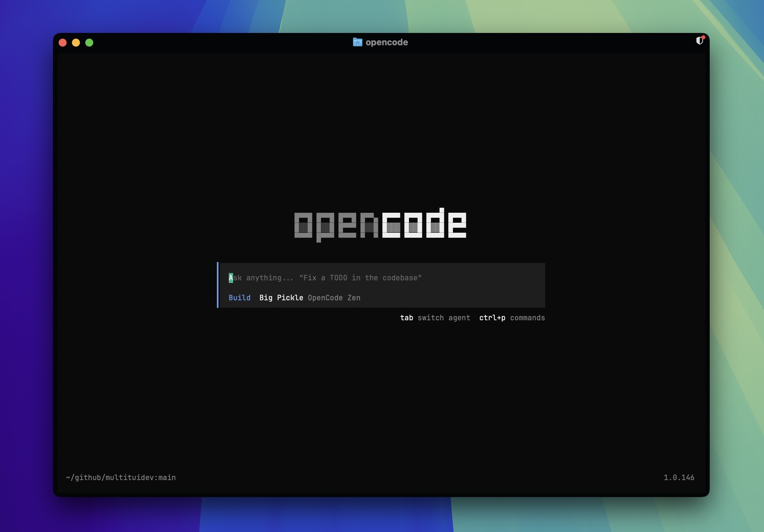Screen dimensions: 764x532
Task: Activate the Zen agent
Action: (x=354, y=298)
